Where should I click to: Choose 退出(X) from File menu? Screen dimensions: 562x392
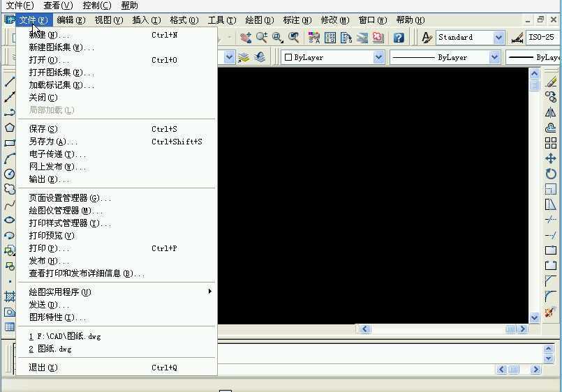(117, 368)
